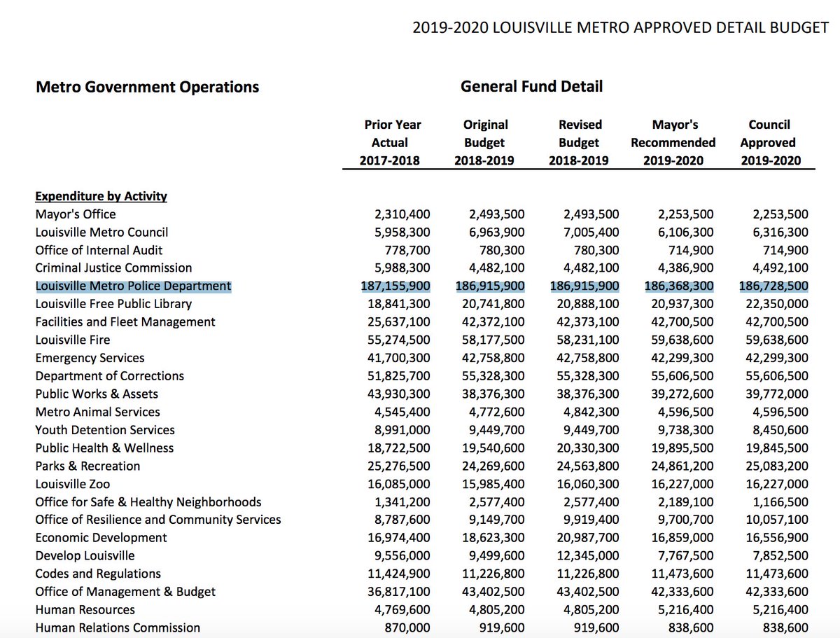Click the 'Office of Internal Audit' row label
Viewport: 840px width, 638px height.
(x=99, y=250)
